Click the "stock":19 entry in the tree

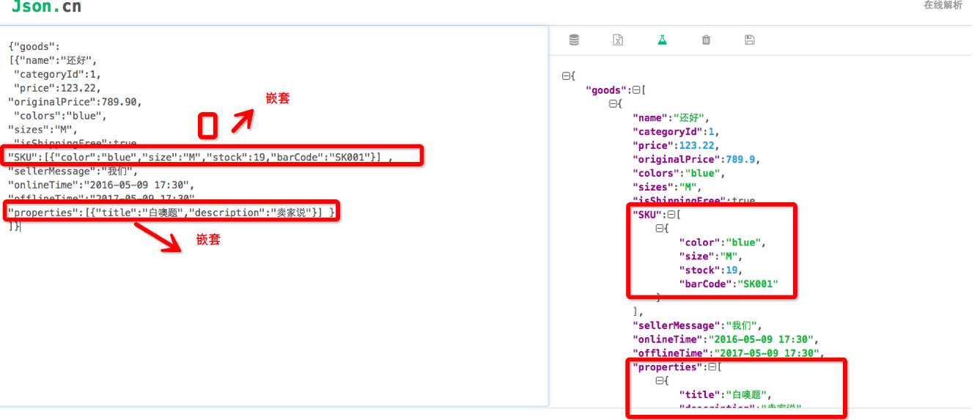point(712,270)
